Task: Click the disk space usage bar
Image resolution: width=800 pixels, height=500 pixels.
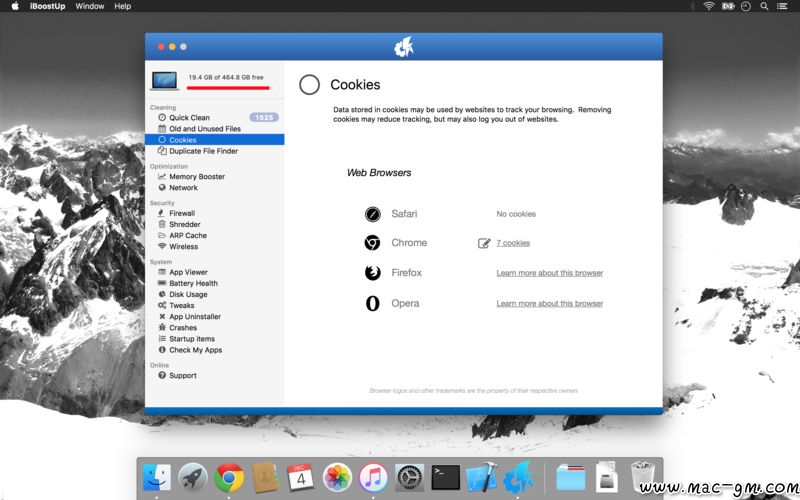Action: pos(228,88)
